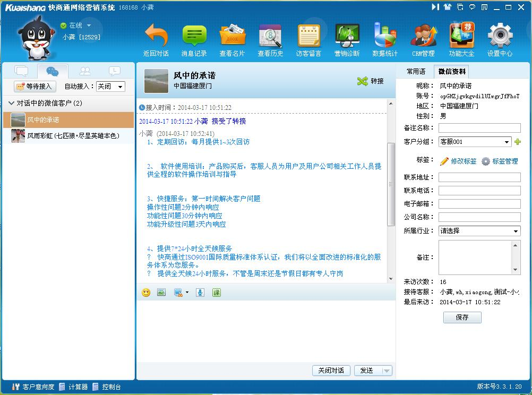The image size is (532, 395).
Task: Open the online status dropdown next to 在线
Action: tap(89, 25)
